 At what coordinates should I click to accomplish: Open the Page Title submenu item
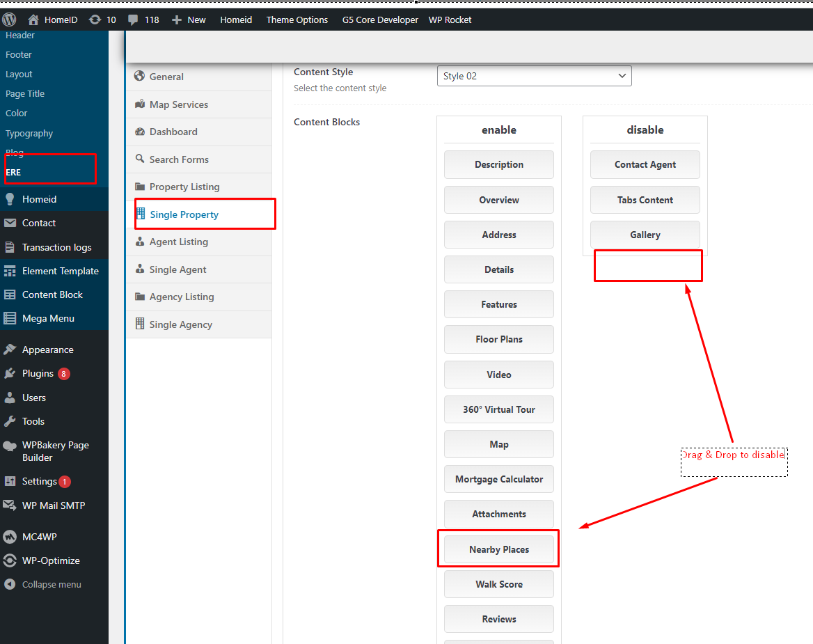25,94
